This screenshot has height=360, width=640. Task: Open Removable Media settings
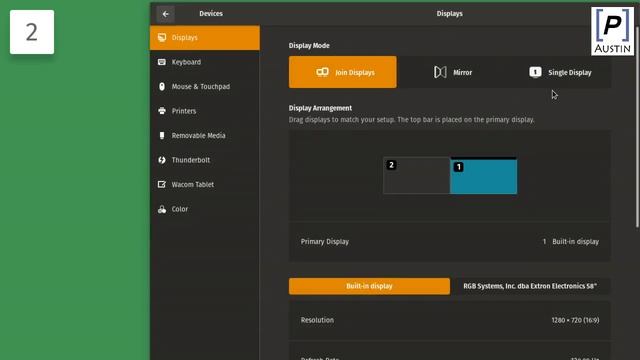pyautogui.click(x=204, y=136)
